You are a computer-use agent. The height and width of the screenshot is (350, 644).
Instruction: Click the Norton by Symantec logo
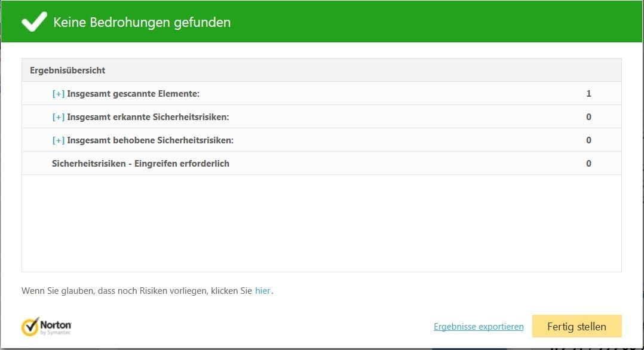[x=47, y=327]
